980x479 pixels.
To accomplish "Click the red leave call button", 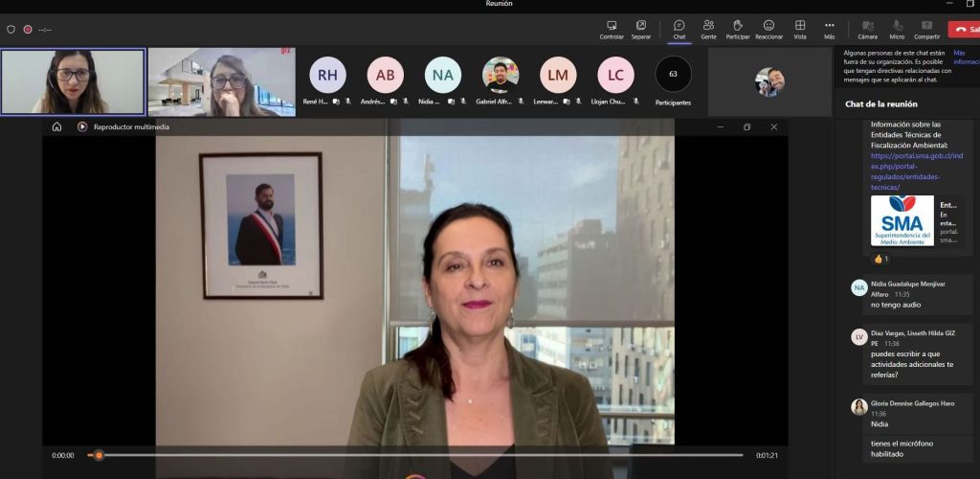I will click(x=963, y=29).
